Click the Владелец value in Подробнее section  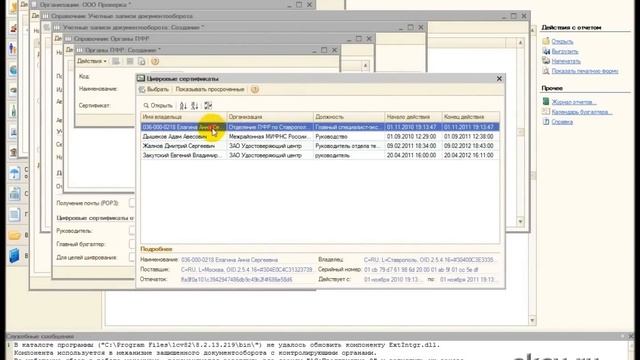coord(429,260)
